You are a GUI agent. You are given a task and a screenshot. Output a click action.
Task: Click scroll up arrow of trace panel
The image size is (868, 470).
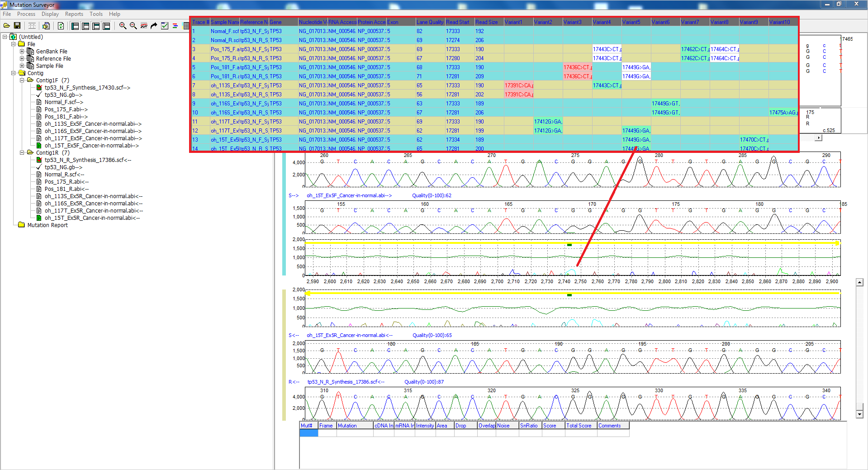click(x=859, y=282)
